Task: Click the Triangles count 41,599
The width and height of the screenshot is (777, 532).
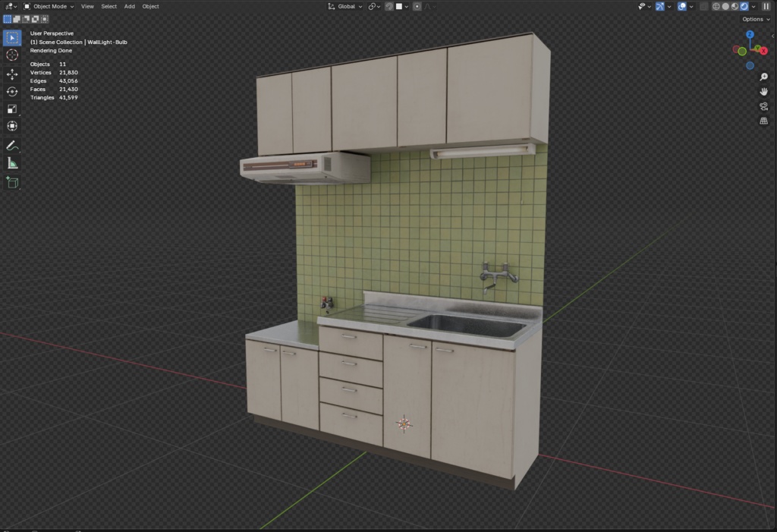Action: pyautogui.click(x=68, y=98)
